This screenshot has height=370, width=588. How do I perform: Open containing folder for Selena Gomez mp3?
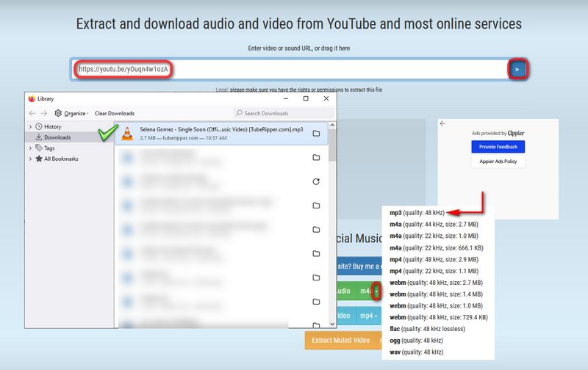pos(316,134)
